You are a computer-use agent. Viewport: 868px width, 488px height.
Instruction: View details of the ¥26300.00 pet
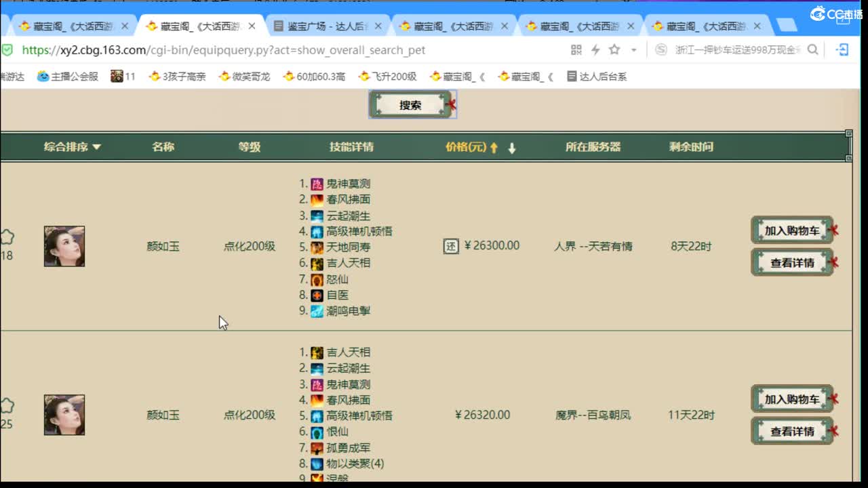click(x=792, y=262)
